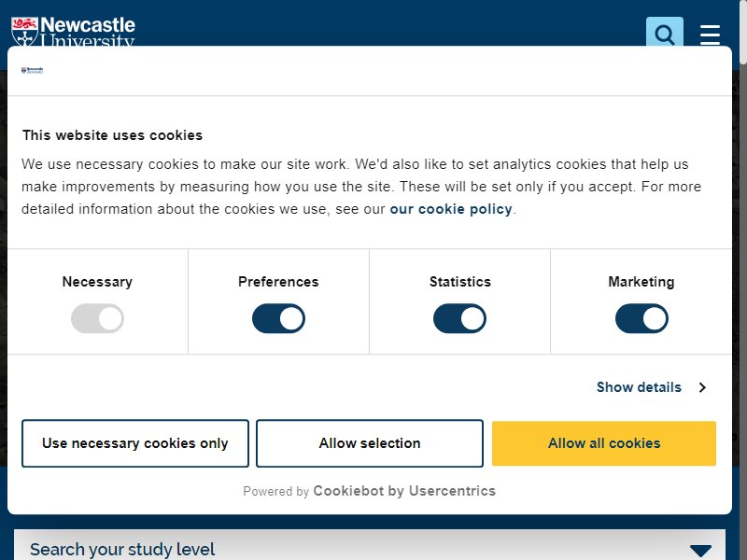The width and height of the screenshot is (747, 560).
Task: Expand Show details for cookies
Action: (x=639, y=387)
